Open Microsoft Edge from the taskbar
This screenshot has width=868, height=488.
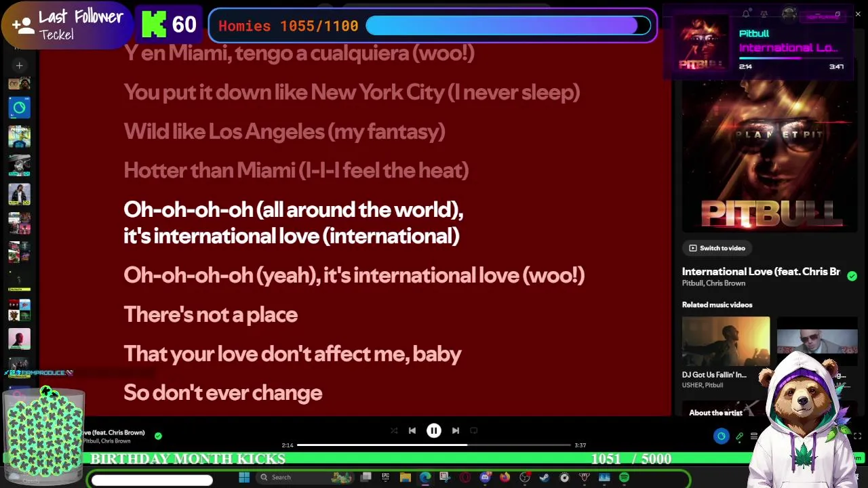pyautogui.click(x=425, y=477)
